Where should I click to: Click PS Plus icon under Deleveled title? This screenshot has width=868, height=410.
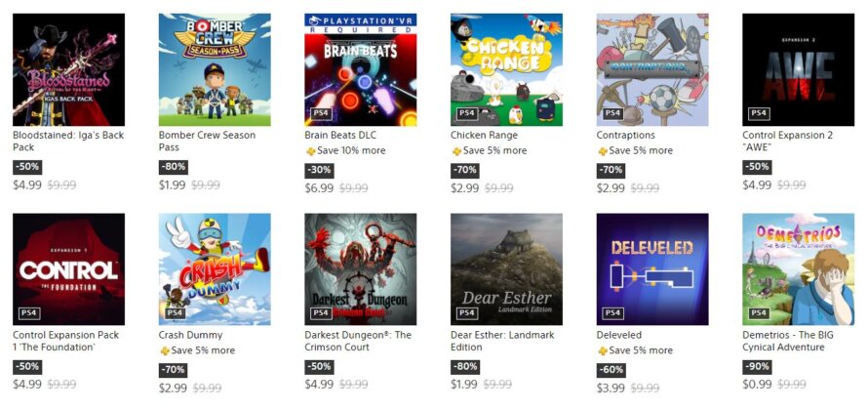coord(603,351)
